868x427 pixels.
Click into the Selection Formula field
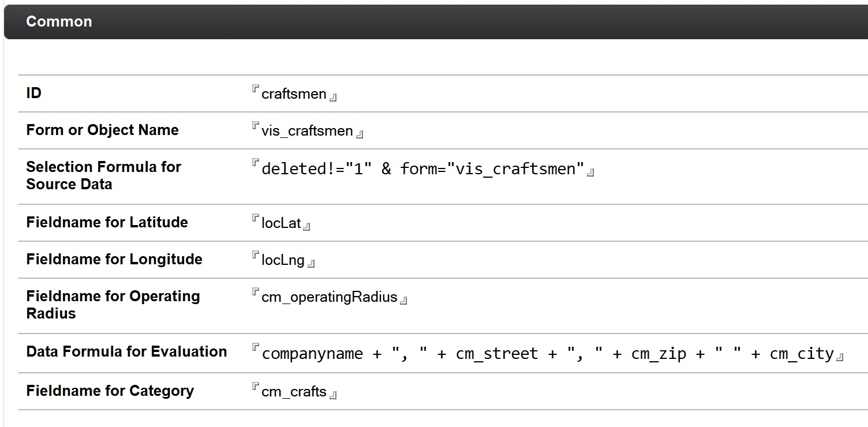click(422, 169)
